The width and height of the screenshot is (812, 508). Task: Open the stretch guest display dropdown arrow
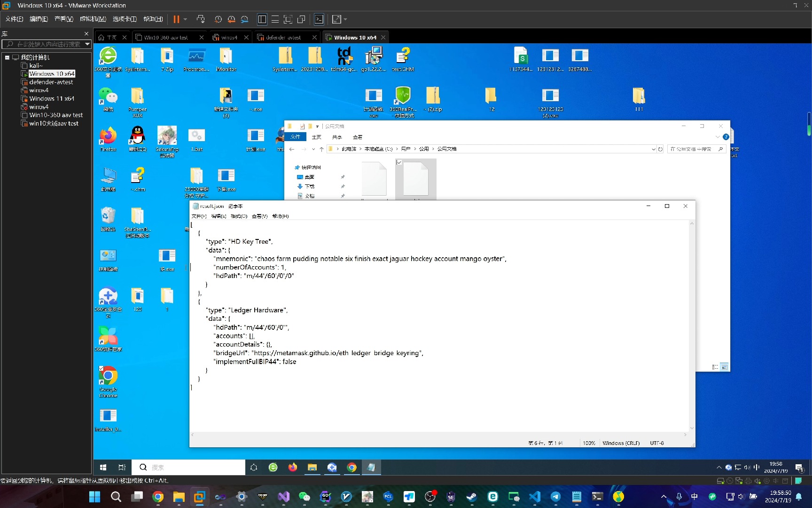tap(345, 19)
